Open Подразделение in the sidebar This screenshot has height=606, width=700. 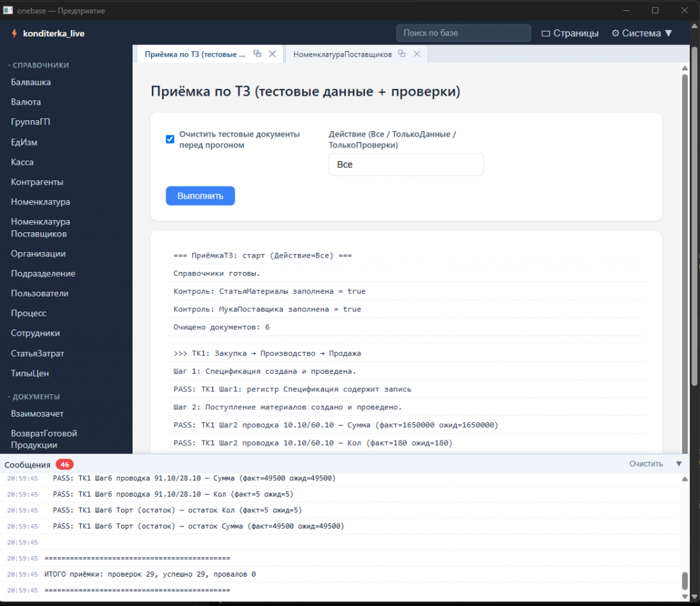[x=43, y=273]
